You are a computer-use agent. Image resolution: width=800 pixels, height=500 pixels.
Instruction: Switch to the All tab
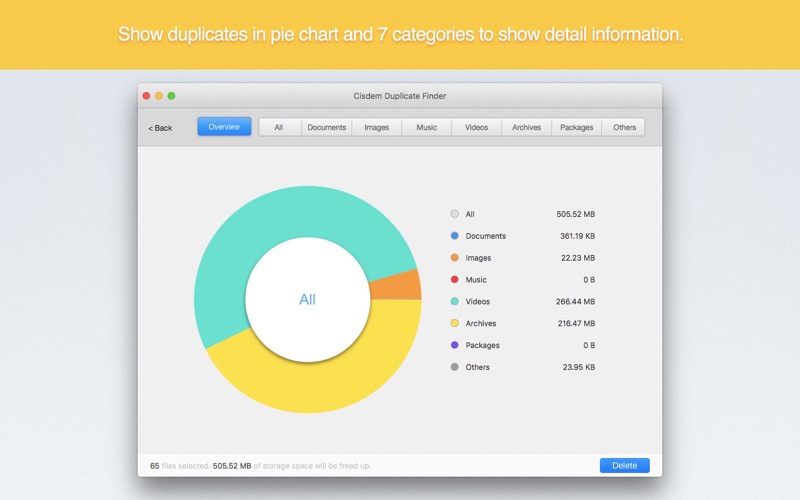(279, 128)
